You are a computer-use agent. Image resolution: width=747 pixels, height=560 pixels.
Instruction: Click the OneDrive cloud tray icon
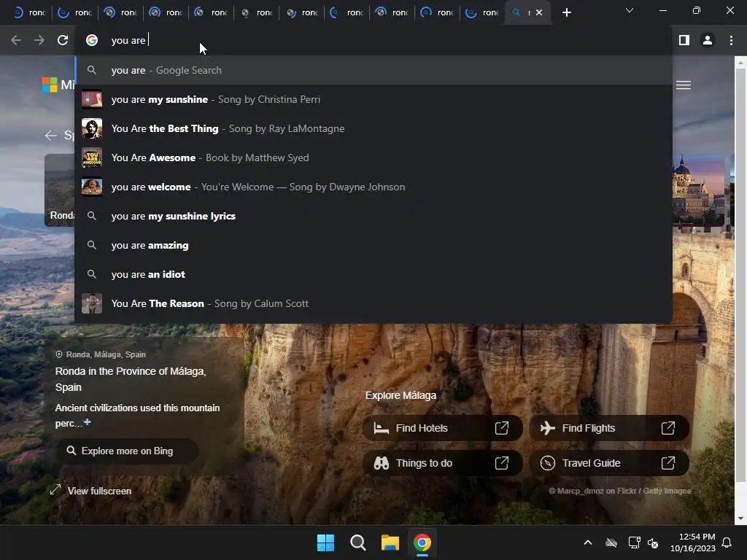tap(611, 542)
